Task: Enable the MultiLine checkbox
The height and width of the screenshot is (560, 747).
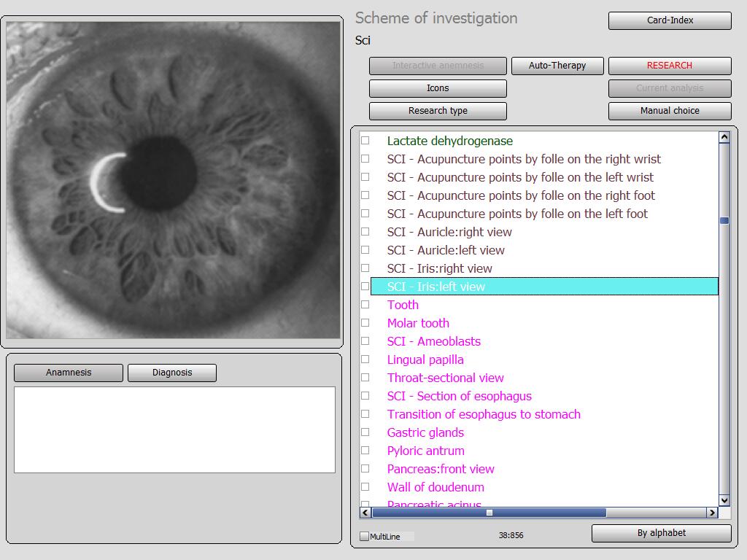Action: (x=365, y=536)
